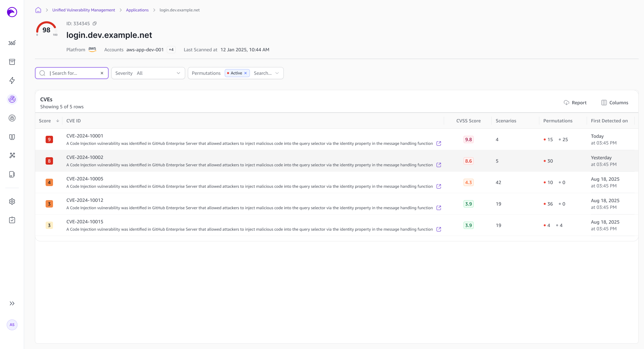Viewport: 644px width, 349px height.
Task: Go to Applications breadcrumb
Action: click(137, 10)
